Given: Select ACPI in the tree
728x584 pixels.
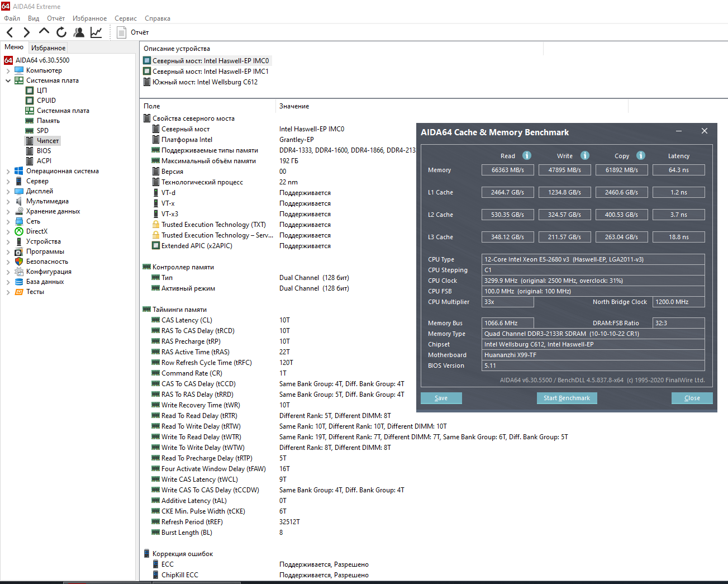Looking at the screenshot, I should [x=44, y=161].
